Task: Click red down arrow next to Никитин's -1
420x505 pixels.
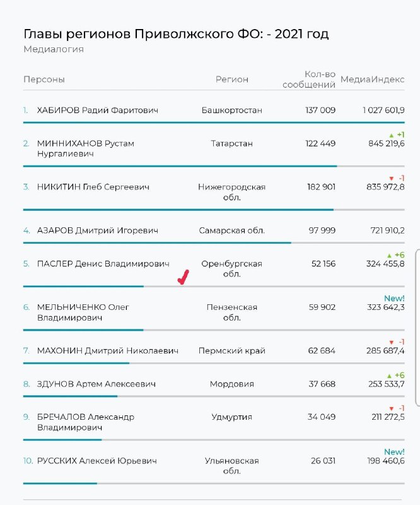Action: click(x=392, y=179)
